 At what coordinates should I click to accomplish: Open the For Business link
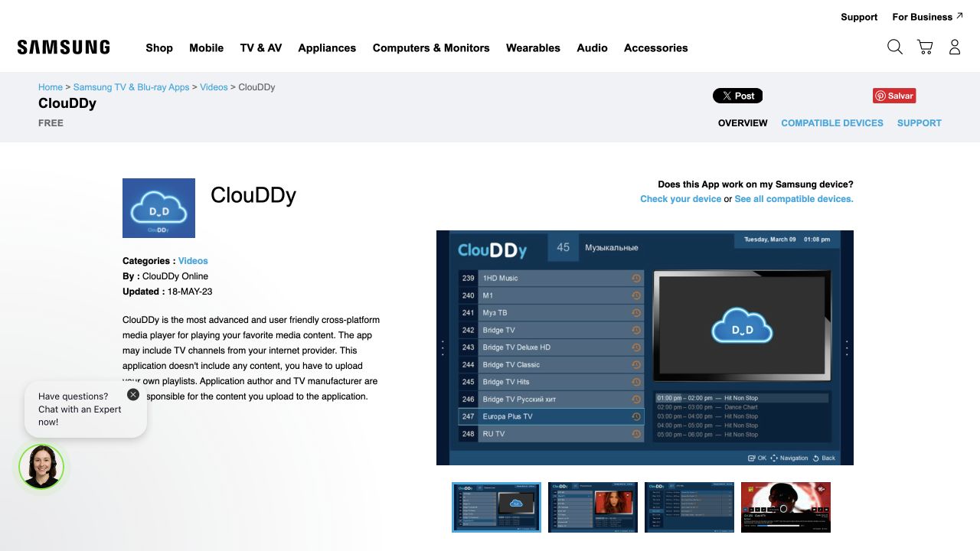tap(927, 17)
